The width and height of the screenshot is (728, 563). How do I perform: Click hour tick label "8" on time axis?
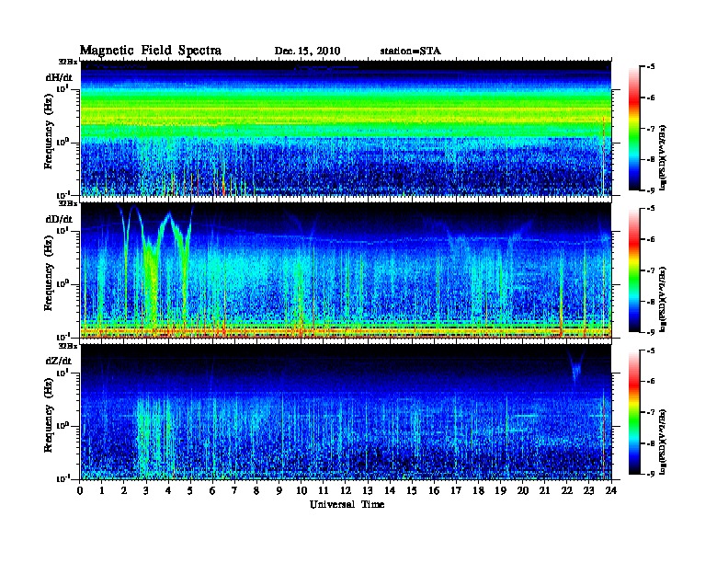[x=256, y=490]
